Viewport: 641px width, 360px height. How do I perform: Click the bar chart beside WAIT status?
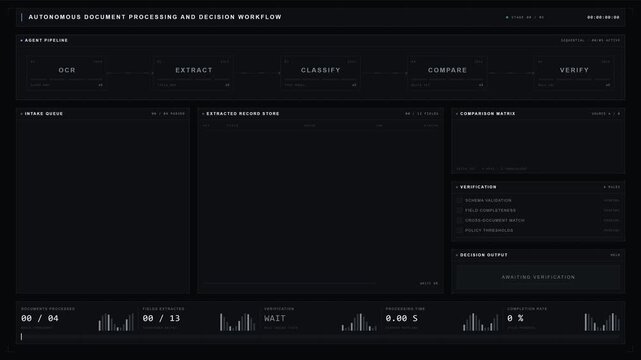tap(359, 322)
